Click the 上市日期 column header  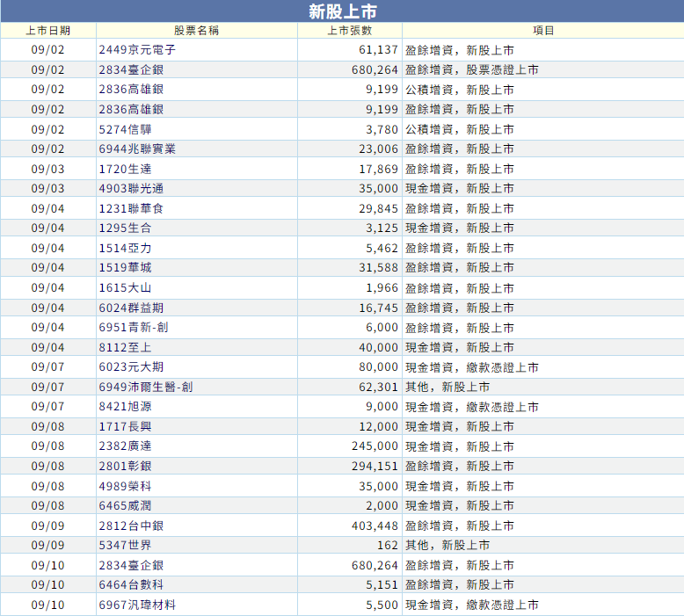pyautogui.click(x=48, y=31)
